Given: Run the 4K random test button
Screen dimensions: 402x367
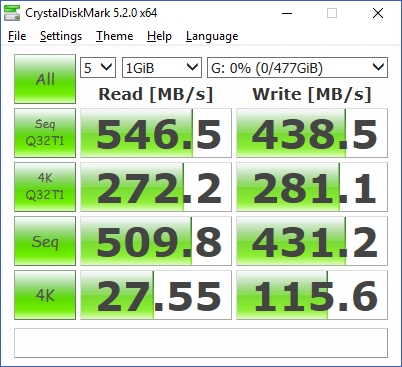Looking at the screenshot, I should pos(45,295).
